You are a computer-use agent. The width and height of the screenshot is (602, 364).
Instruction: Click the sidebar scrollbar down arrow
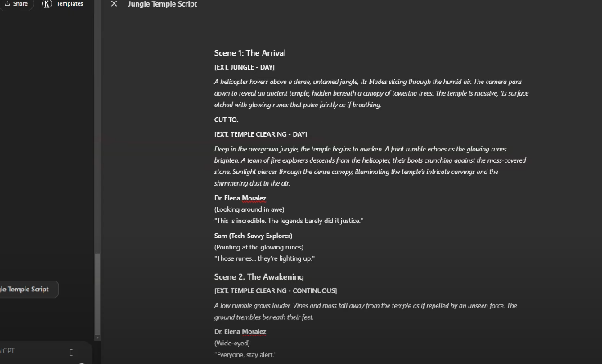[97, 338]
